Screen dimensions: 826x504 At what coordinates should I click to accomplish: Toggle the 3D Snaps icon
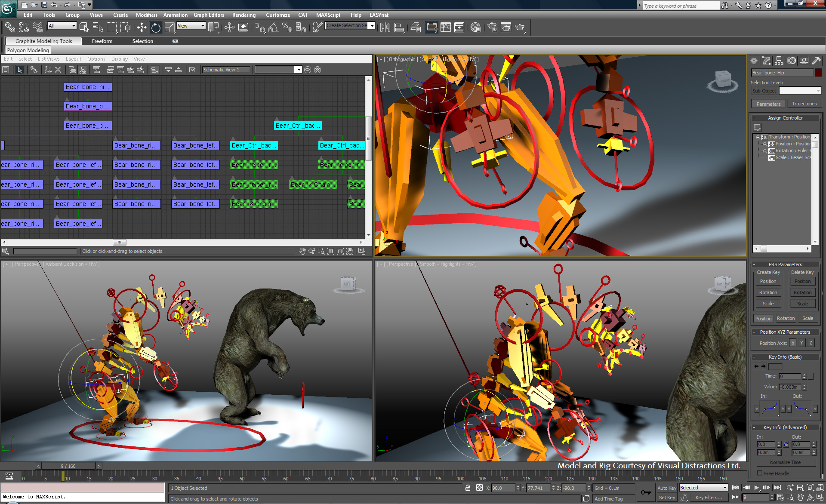click(x=259, y=28)
